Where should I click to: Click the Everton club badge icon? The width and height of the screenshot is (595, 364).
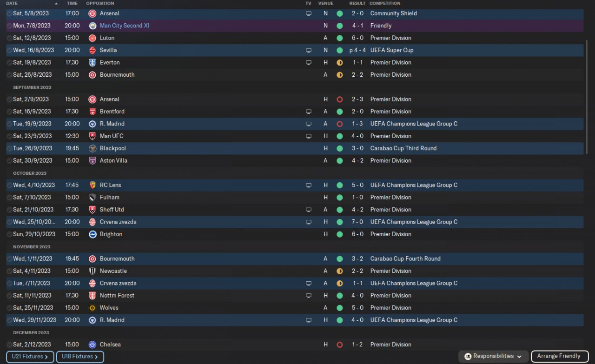93,62
